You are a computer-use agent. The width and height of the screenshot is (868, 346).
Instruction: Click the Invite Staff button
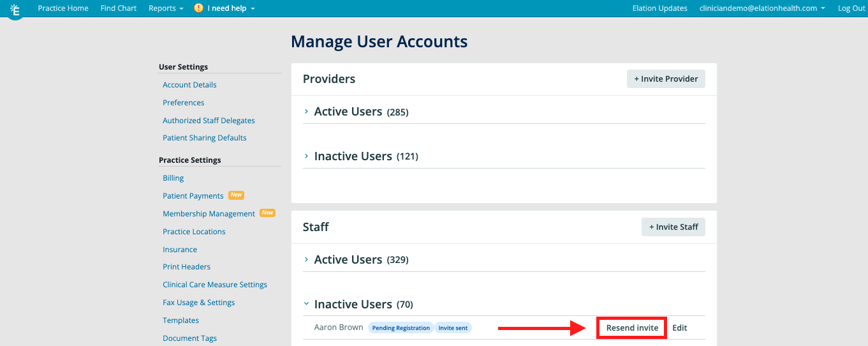pyautogui.click(x=673, y=227)
